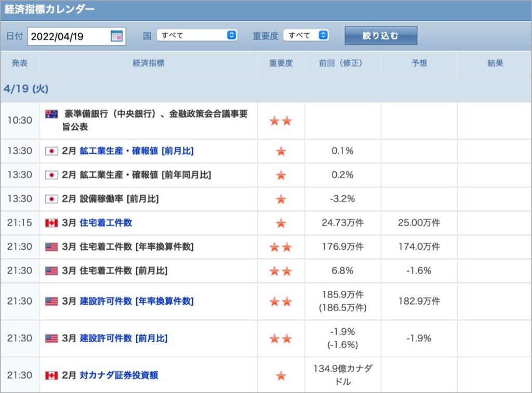Open the 鉱工業生産・確報値 [前月比] link
The width and height of the screenshot is (532, 393).
(x=137, y=151)
